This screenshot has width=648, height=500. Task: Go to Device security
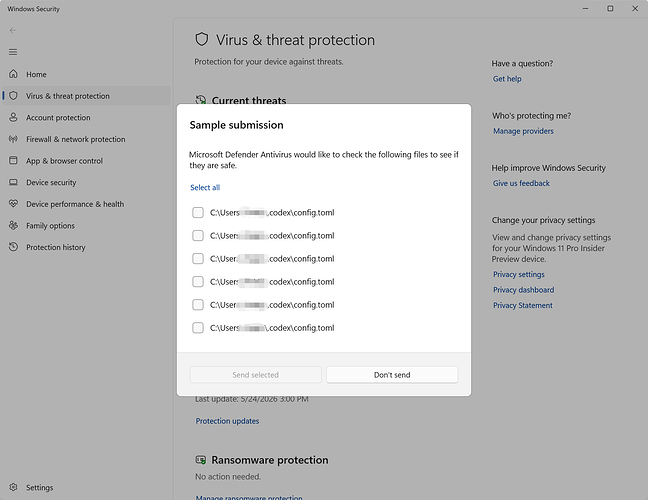coord(86,182)
